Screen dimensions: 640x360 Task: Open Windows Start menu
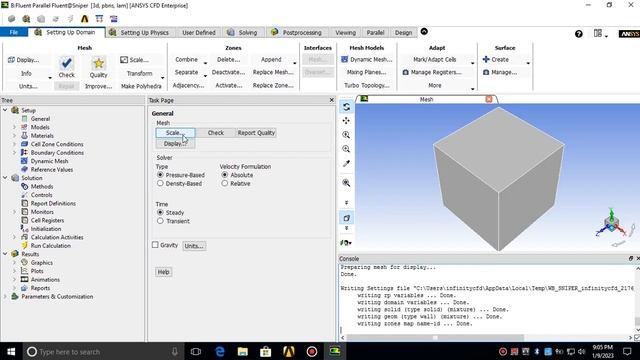pos(11,351)
